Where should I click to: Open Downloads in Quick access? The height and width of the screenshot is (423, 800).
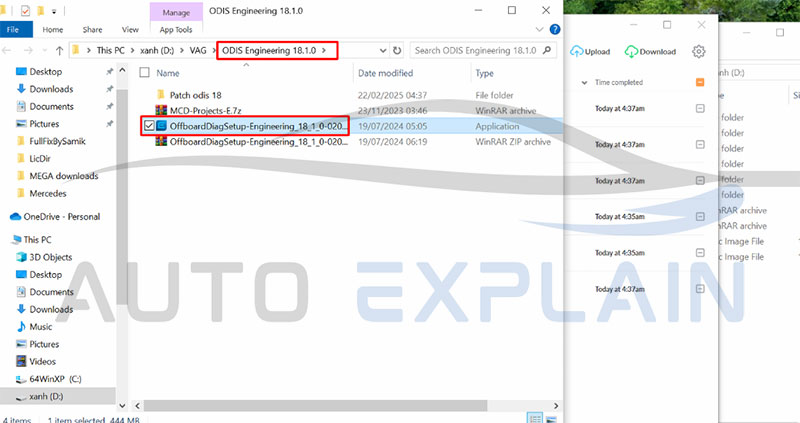51,89
